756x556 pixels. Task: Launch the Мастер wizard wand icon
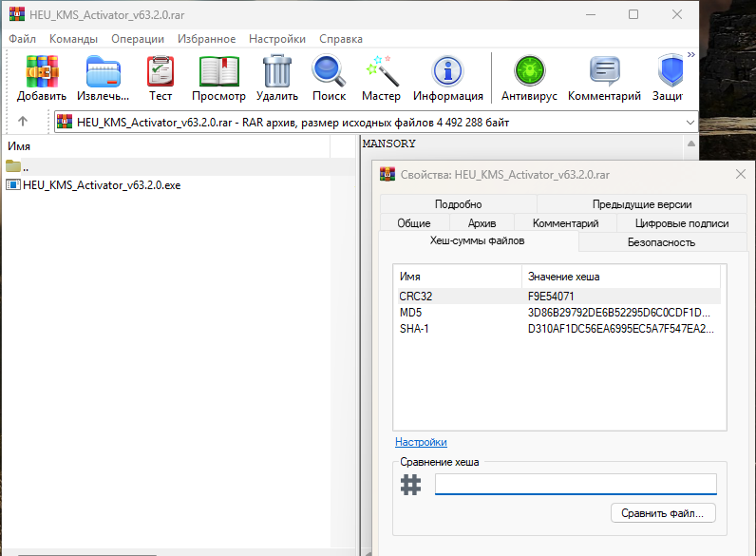click(382, 71)
